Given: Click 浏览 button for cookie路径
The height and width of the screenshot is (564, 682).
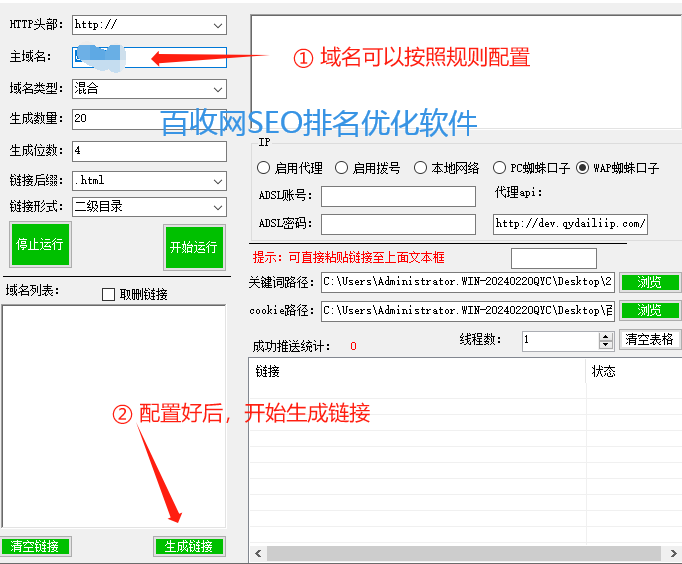Looking at the screenshot, I should [x=650, y=310].
